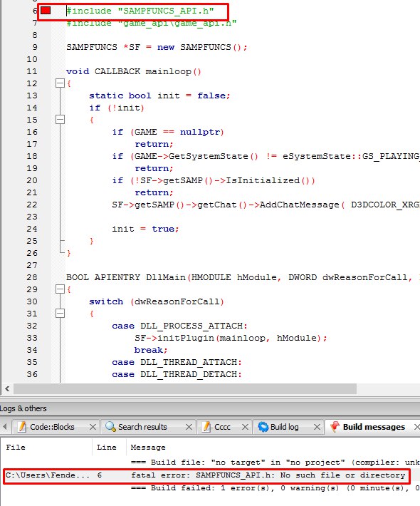
Task: Close the Search results tab
Action: [x=189, y=427]
